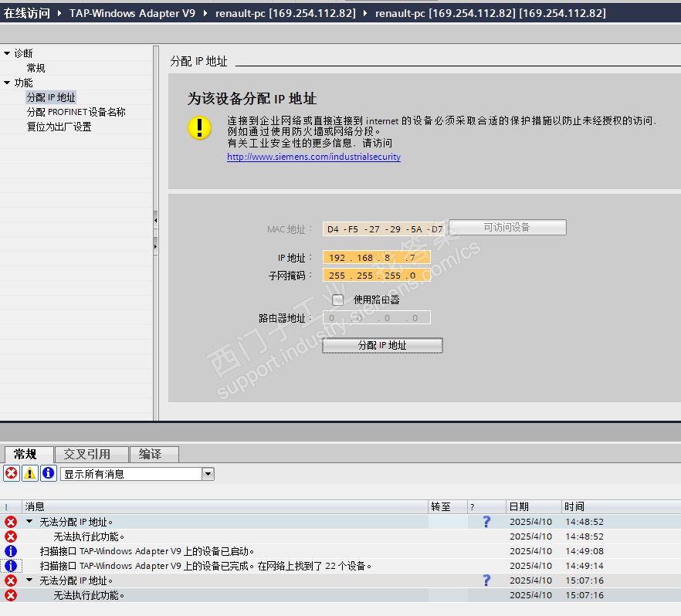Collapse the 诊断 tree node
Image resolution: width=681 pixels, height=616 pixels.
[x=7, y=53]
